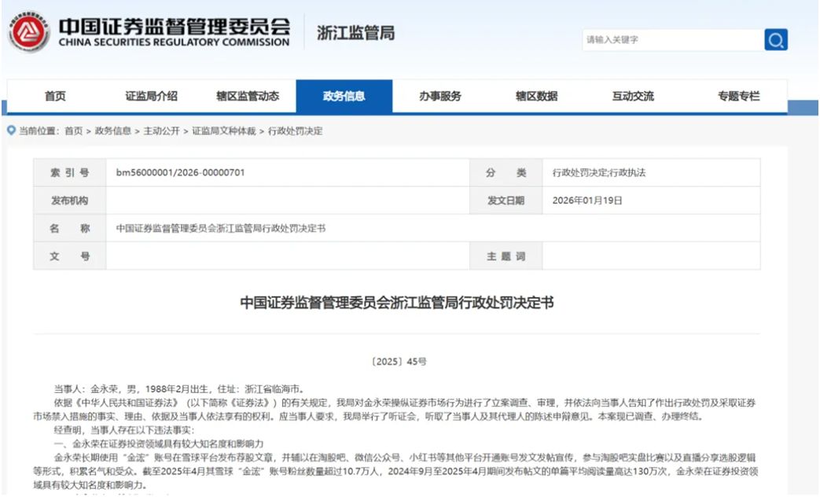Screen dimensions: 820x504
Task: Open the 辖区监管动态 menu item
Action: 248,95
